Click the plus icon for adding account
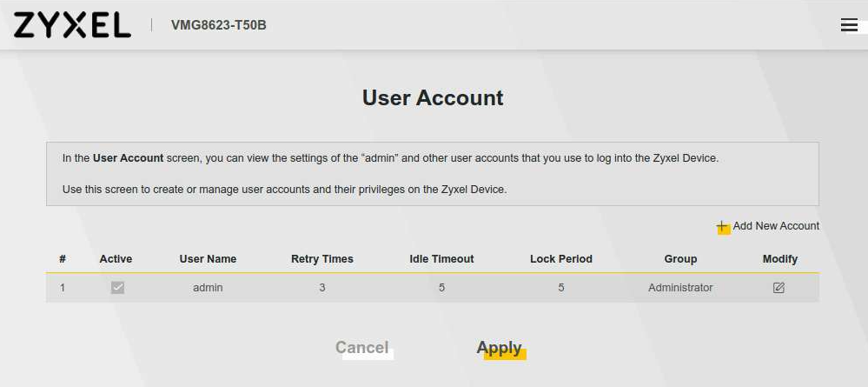Screen dimensions: 868x387 click(x=722, y=226)
